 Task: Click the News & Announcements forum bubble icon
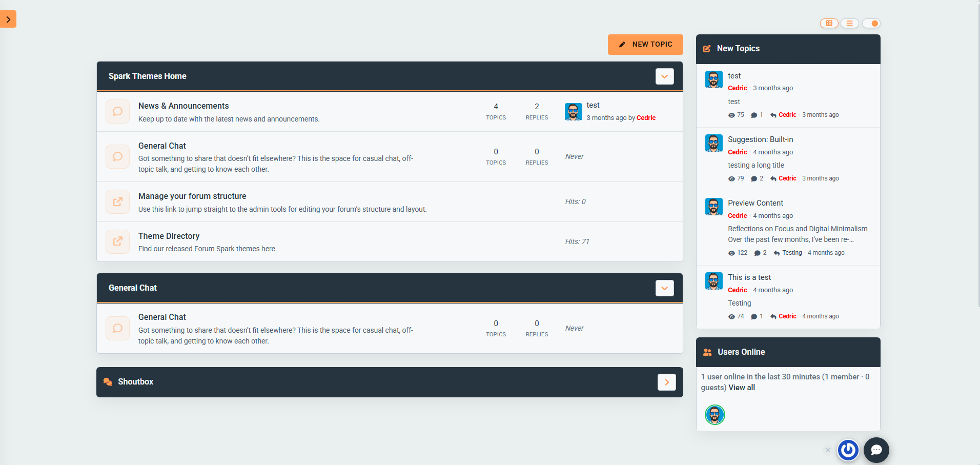[x=117, y=111]
